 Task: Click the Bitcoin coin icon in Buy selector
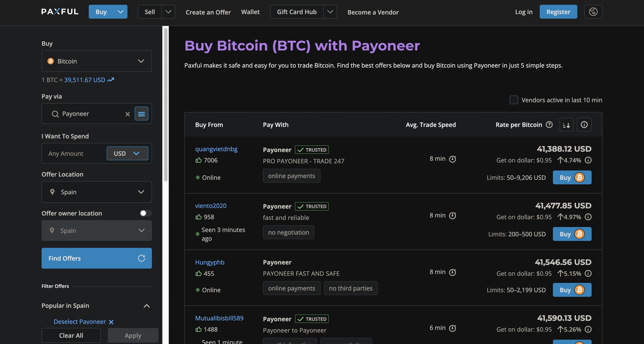pyautogui.click(x=50, y=61)
